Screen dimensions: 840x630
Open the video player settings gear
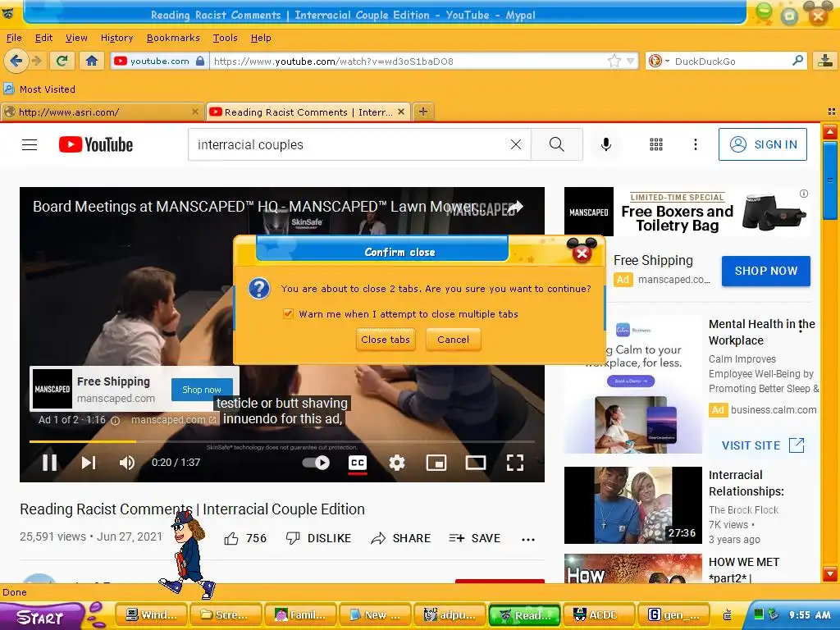click(x=397, y=463)
